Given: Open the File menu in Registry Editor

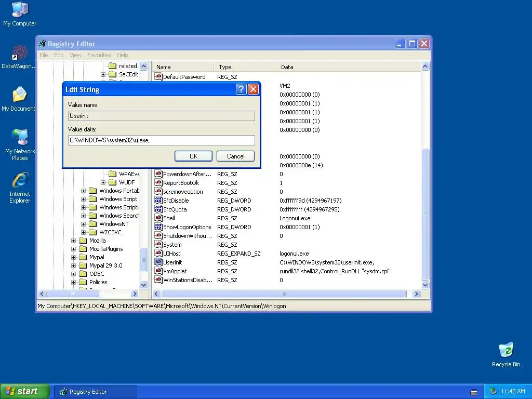Looking at the screenshot, I should click(x=44, y=55).
